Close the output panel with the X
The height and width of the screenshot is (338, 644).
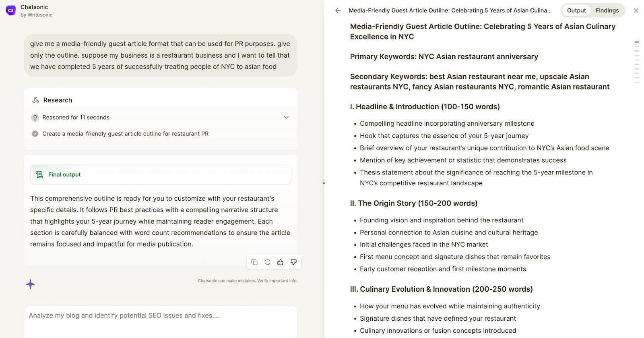[636, 10]
